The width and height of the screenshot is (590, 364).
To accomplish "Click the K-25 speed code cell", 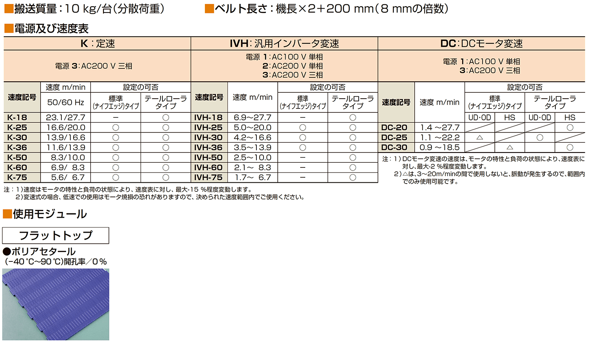I will [22, 127].
